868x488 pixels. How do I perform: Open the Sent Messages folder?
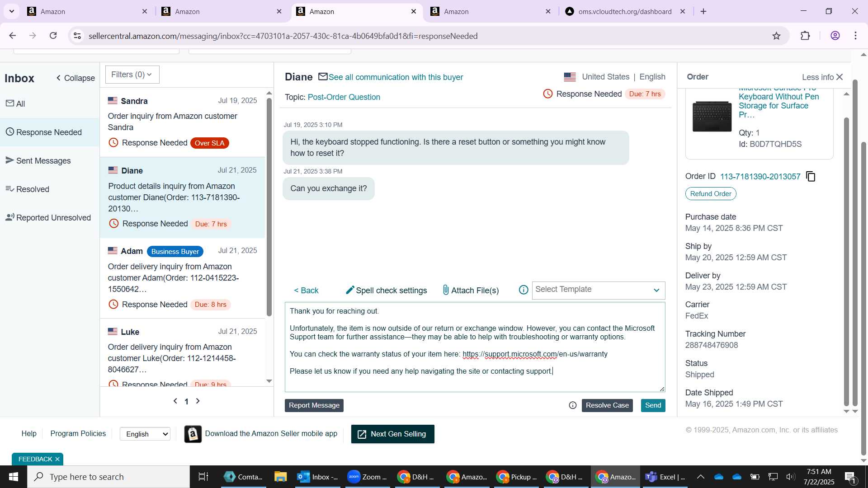click(50, 160)
